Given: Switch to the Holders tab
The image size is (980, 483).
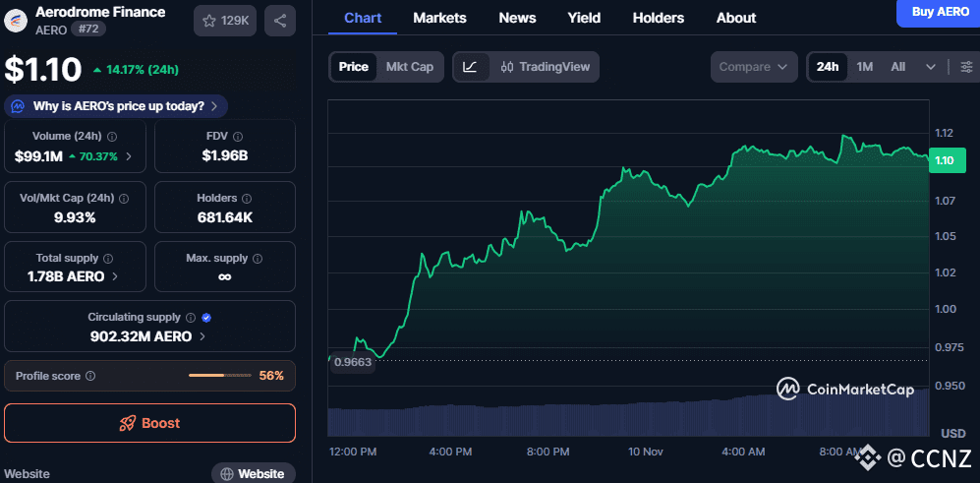Looking at the screenshot, I should (x=659, y=18).
